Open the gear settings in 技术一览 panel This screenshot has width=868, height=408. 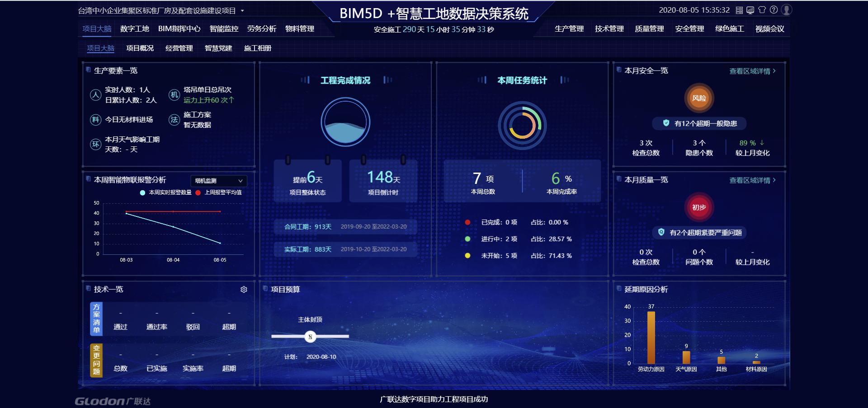(244, 290)
